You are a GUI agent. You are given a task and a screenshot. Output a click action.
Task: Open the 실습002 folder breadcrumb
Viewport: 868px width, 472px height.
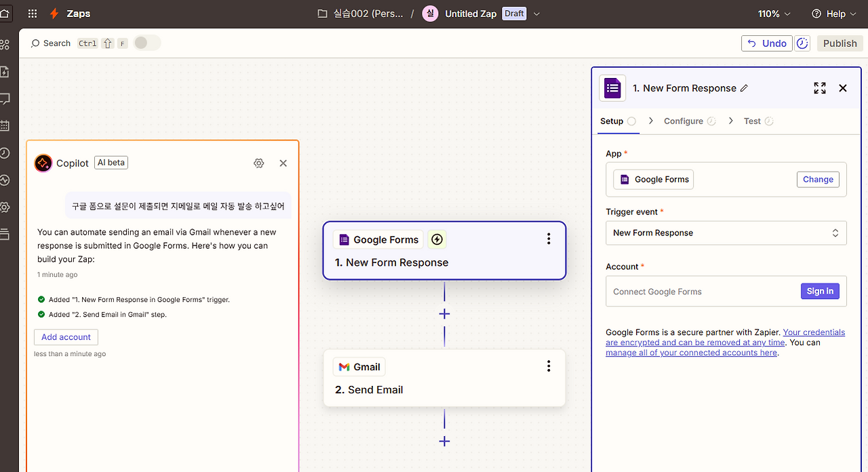coord(361,14)
